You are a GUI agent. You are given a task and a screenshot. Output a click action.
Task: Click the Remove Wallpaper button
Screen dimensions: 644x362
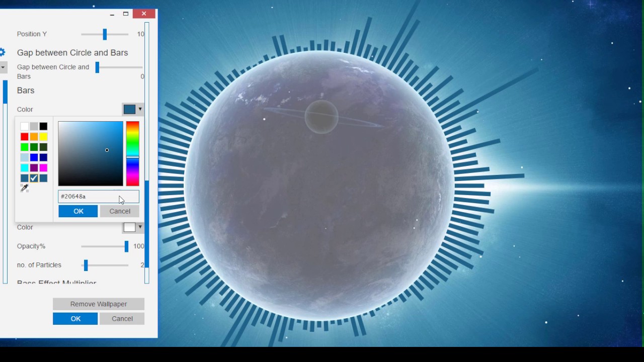tap(99, 304)
